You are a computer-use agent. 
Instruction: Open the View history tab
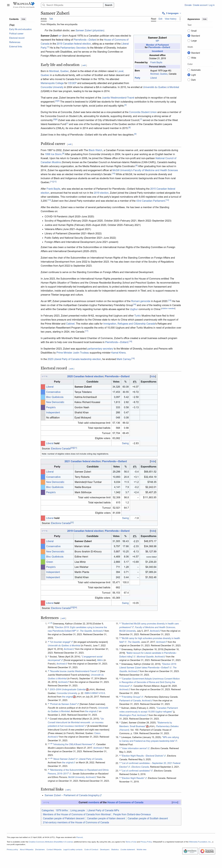click(x=171, y=19)
